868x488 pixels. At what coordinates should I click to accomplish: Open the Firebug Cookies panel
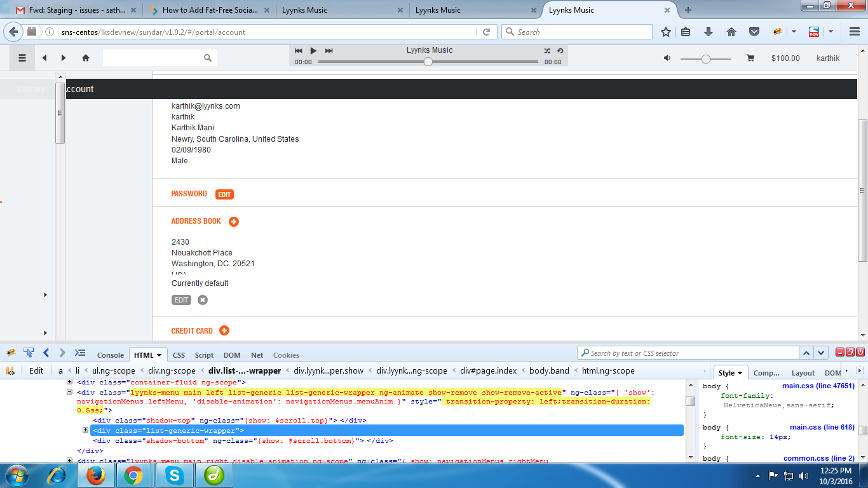tap(286, 355)
